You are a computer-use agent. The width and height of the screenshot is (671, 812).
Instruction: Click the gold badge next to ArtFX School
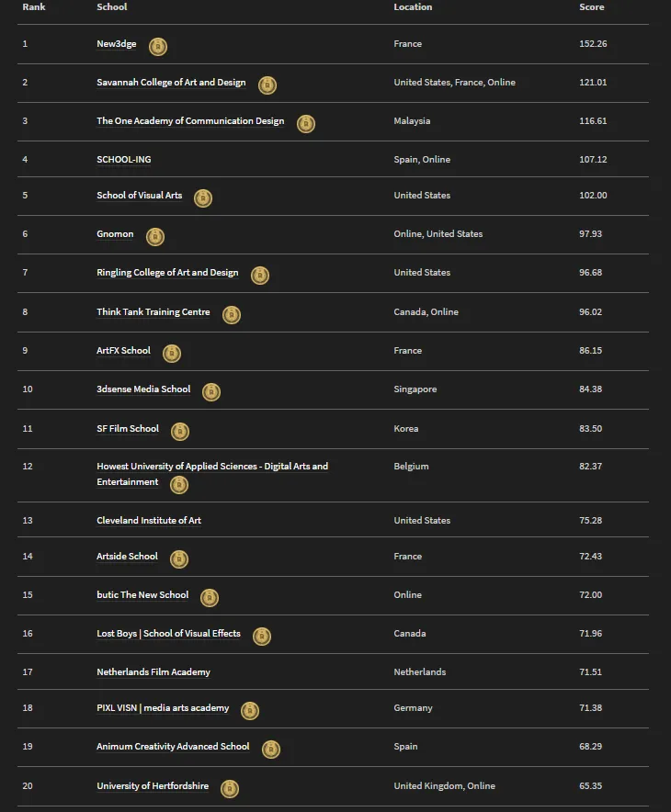(172, 353)
